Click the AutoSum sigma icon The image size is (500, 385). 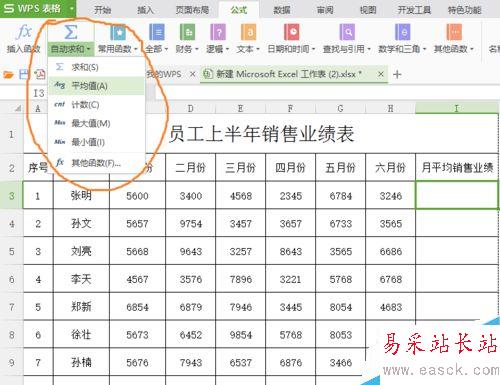tap(70, 32)
